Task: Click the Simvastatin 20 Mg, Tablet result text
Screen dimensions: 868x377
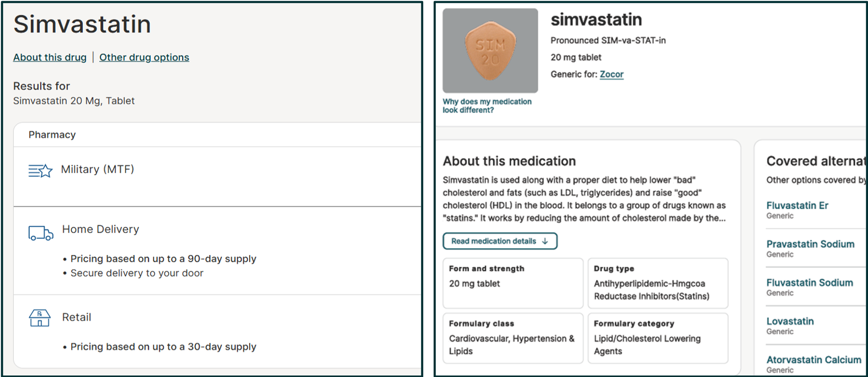Action: coord(74,101)
